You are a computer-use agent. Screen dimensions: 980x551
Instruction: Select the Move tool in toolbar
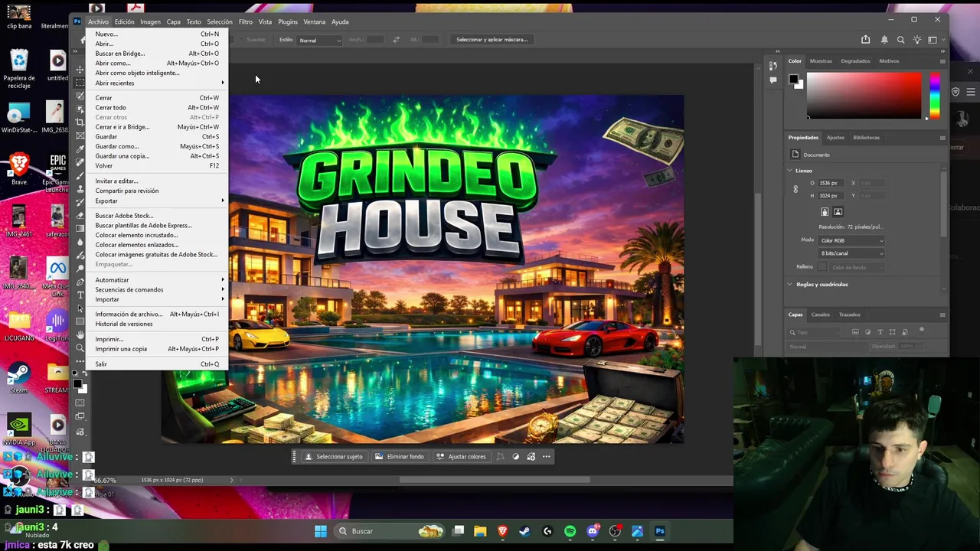tap(80, 70)
